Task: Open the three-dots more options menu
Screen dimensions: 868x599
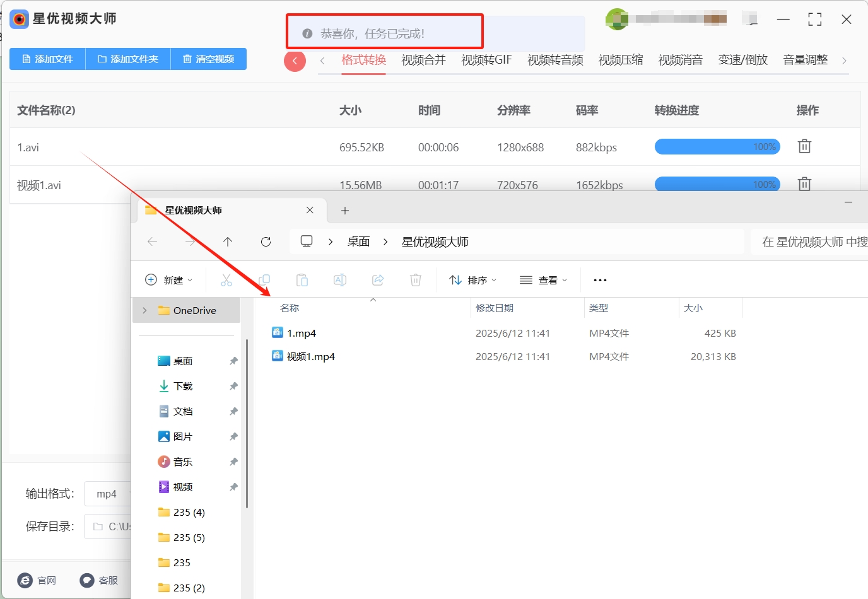Action: 601,280
